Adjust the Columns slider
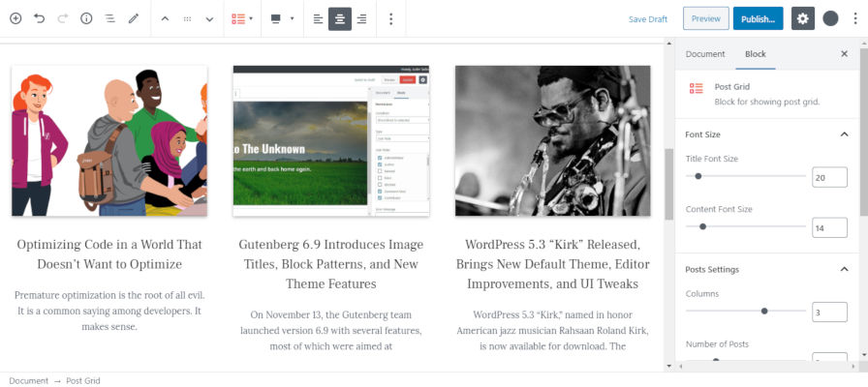The image size is (868, 387). tap(746, 311)
